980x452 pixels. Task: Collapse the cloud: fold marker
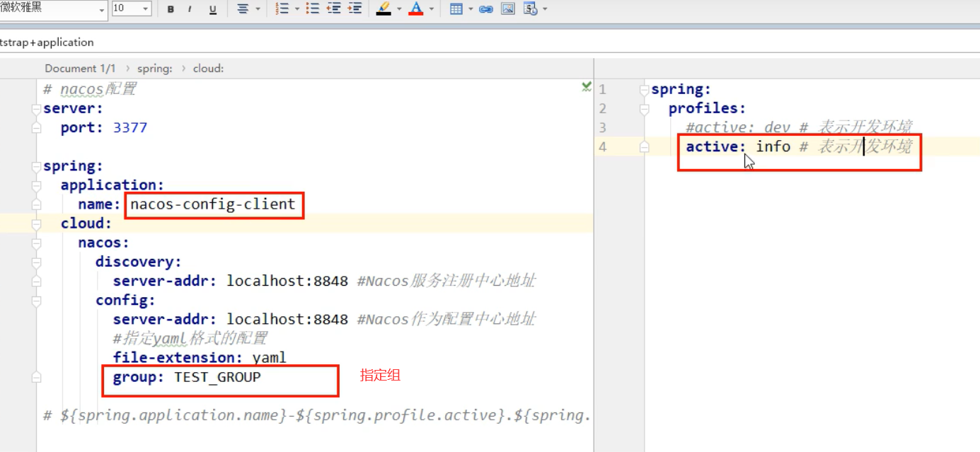[x=36, y=224]
